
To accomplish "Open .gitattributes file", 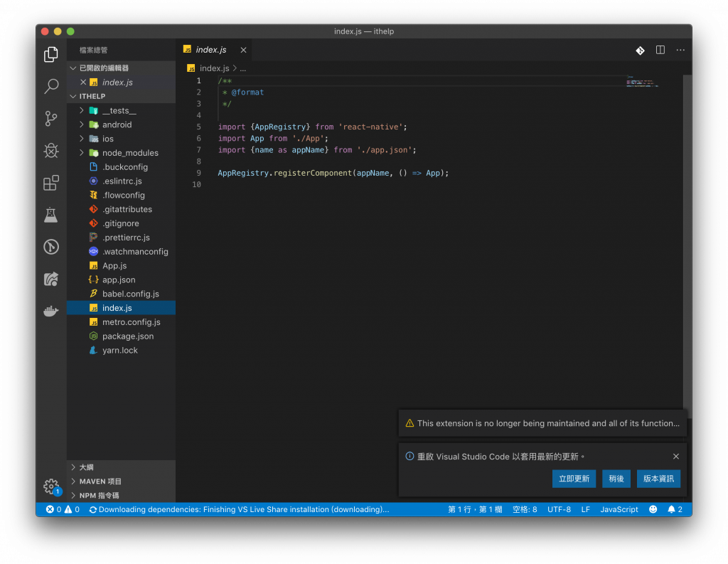I will 121,209.
